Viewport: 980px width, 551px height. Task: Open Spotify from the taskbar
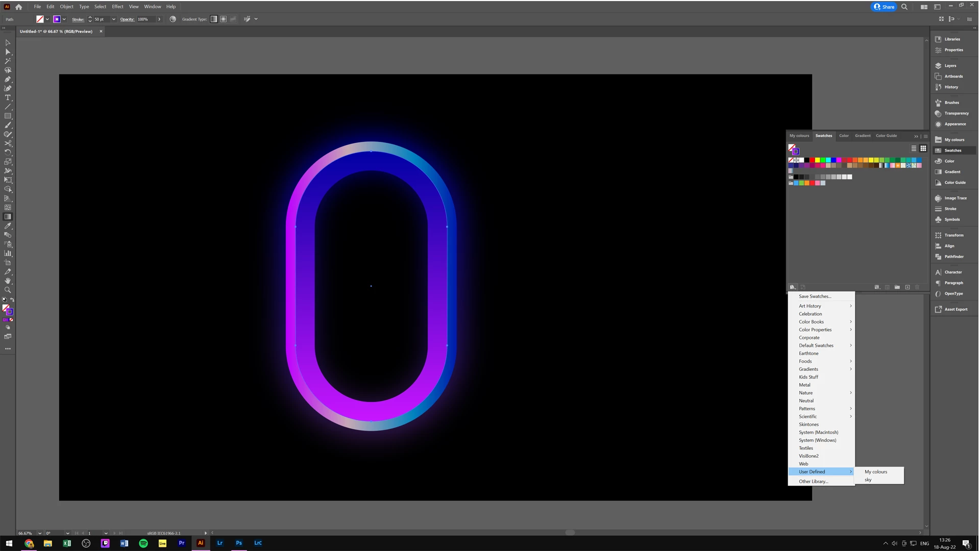[143, 543]
